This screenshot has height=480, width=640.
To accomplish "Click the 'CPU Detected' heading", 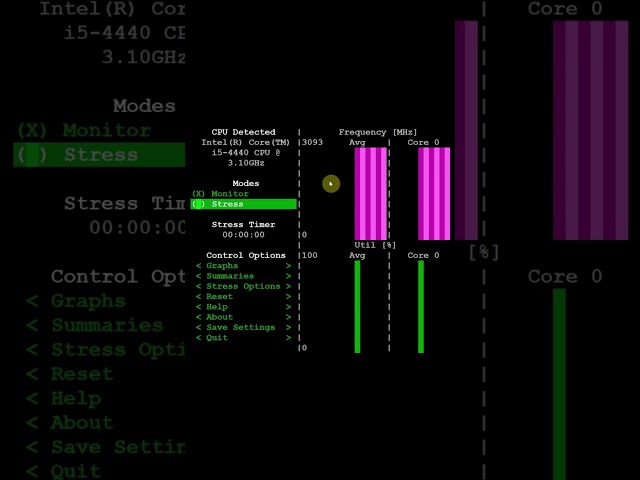I will [x=243, y=132].
